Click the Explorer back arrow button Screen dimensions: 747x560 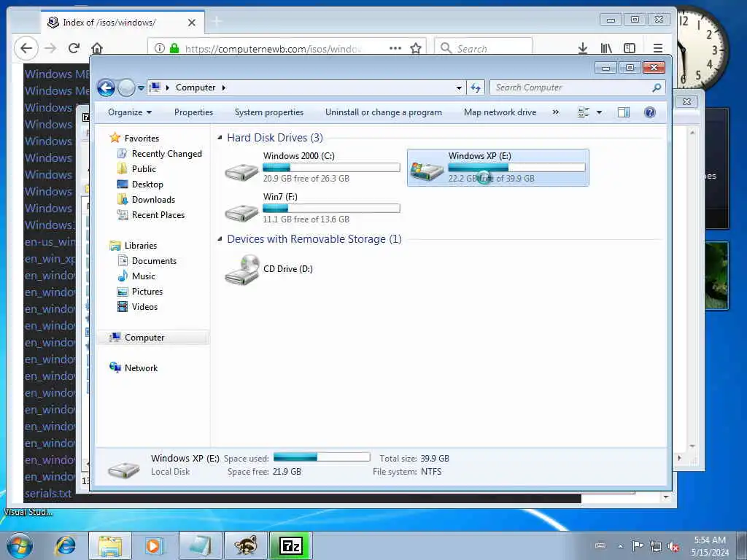106,87
